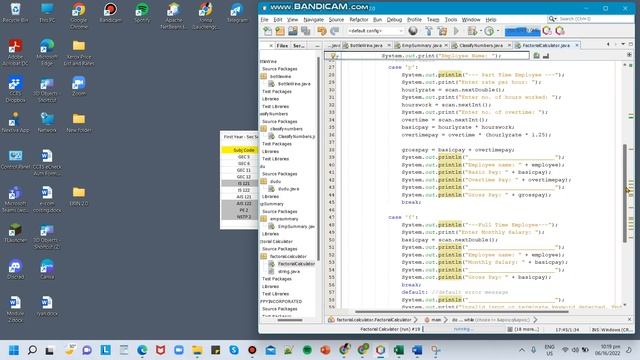Screen dimensions: 640x360
Task: Click the Undo toolbar icon
Action: [x=322, y=31]
